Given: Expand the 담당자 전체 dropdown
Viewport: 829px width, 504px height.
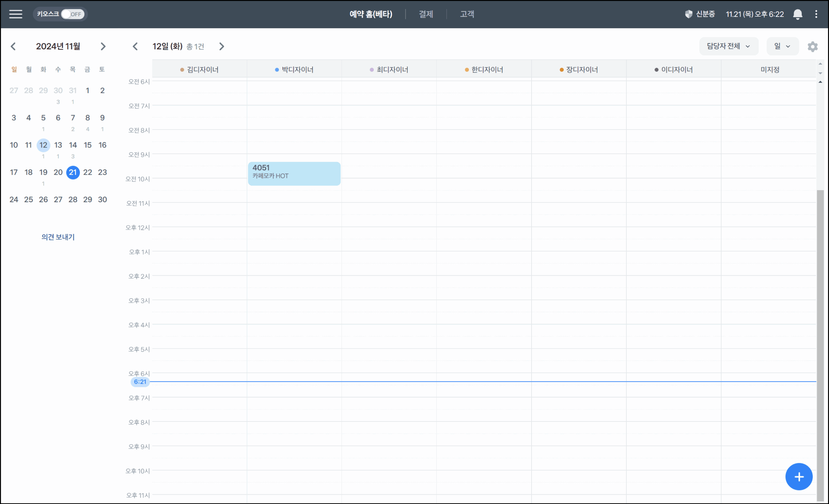Looking at the screenshot, I should click(729, 46).
